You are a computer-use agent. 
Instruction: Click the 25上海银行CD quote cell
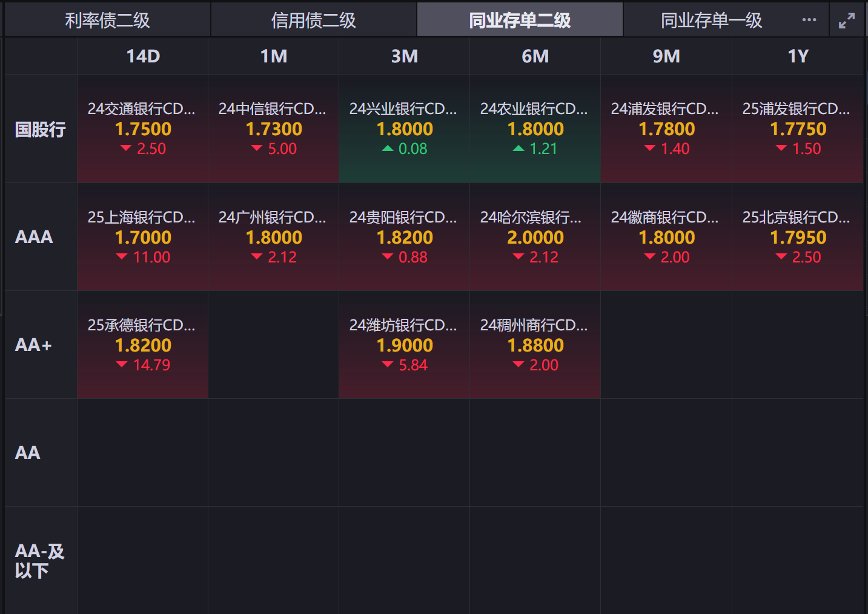142,236
